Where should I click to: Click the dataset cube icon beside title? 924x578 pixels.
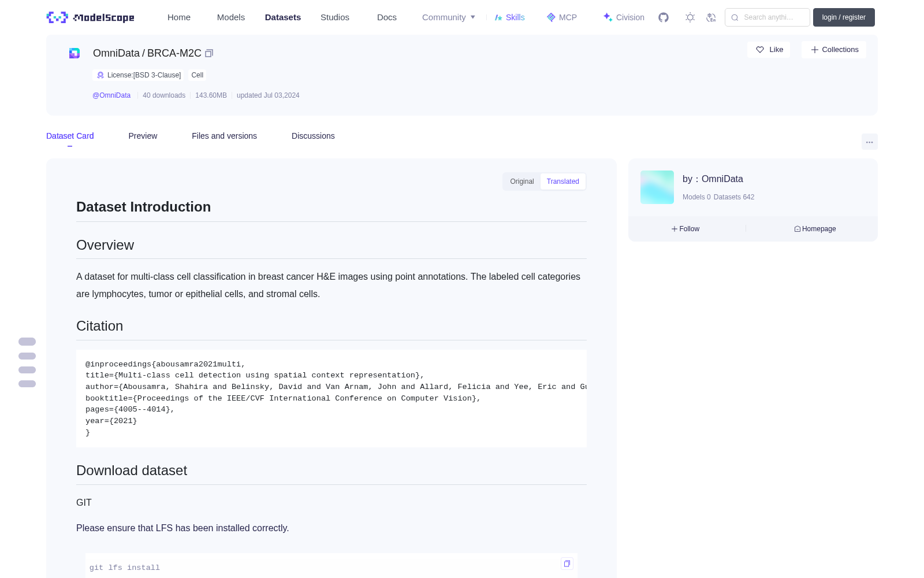[74, 53]
